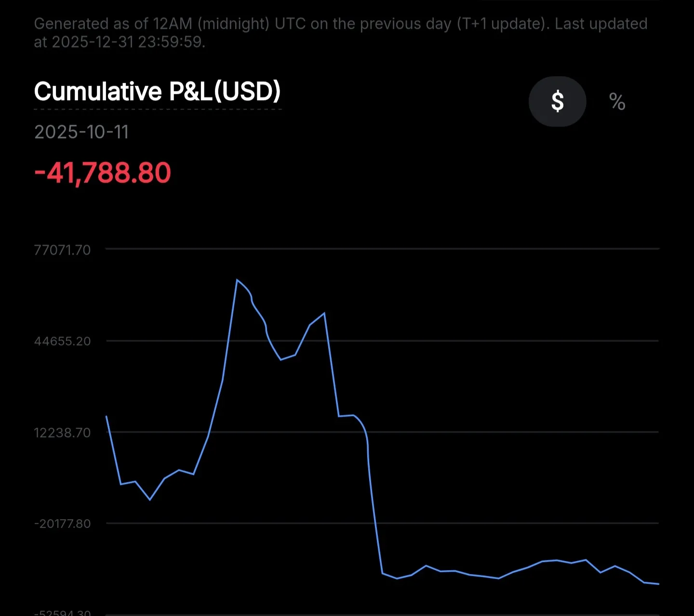
Task: Tap the flat shelf midway down the decline
Action: [346, 416]
